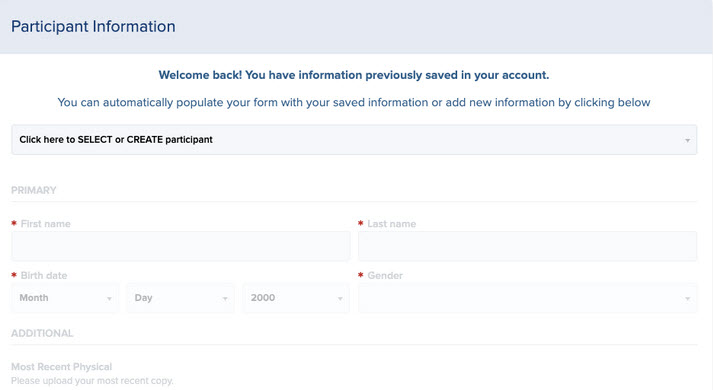This screenshot has height=390, width=713.
Task: Click the automatically populate instructions text
Action: tap(354, 102)
